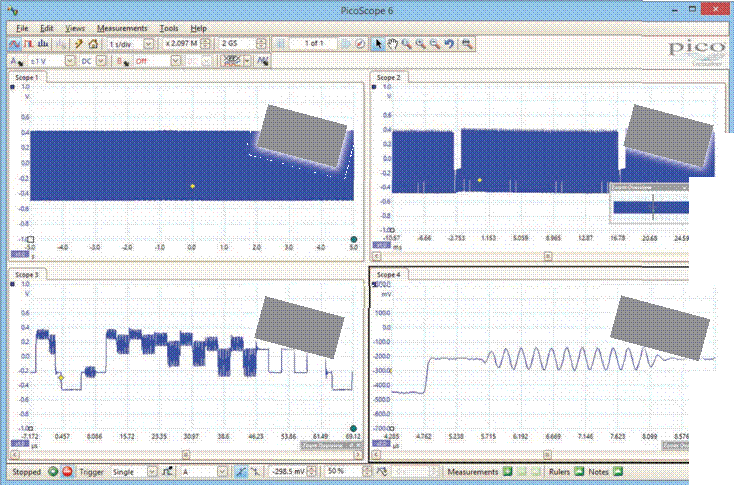Toggle the Notes display button

(x=617, y=471)
